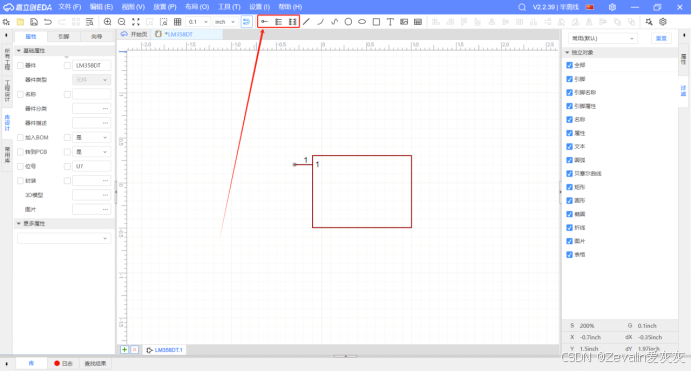Select the arc drawing tool
The width and height of the screenshot is (692, 371).
coord(320,22)
